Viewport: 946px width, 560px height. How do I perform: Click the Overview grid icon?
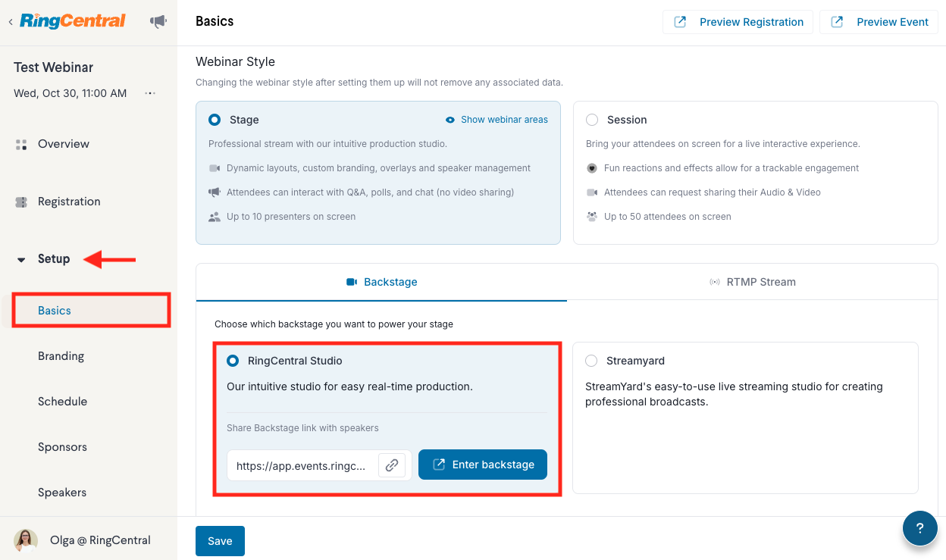[21, 144]
